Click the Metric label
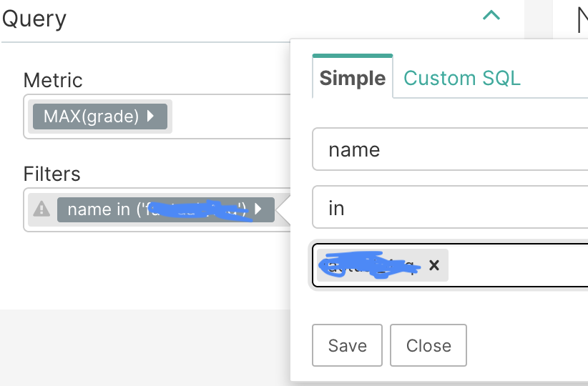 coord(53,80)
